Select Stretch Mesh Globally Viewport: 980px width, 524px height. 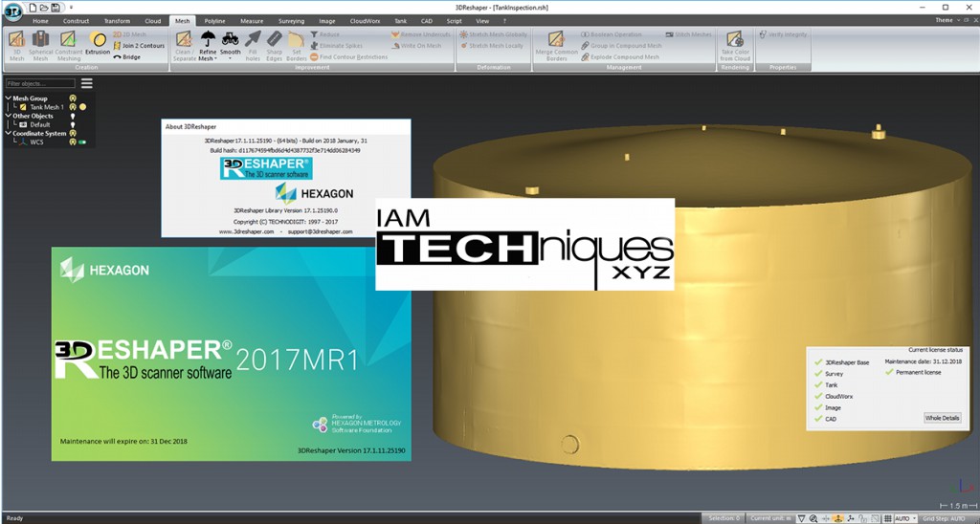494,34
